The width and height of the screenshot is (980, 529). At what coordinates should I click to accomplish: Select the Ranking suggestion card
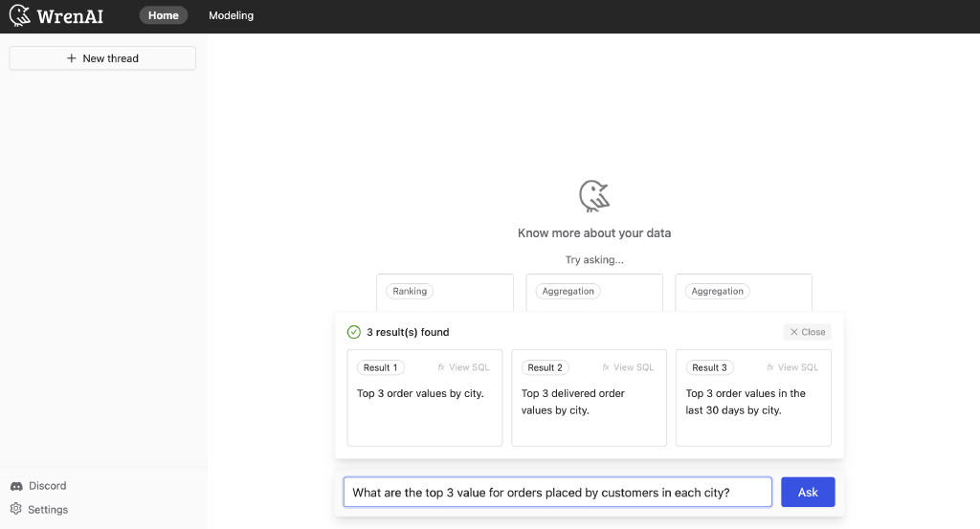tap(444, 292)
